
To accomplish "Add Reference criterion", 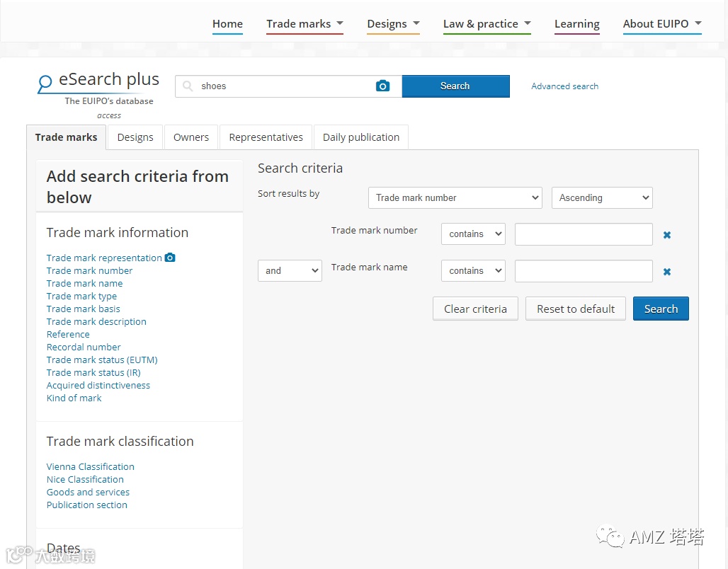I will [68, 334].
